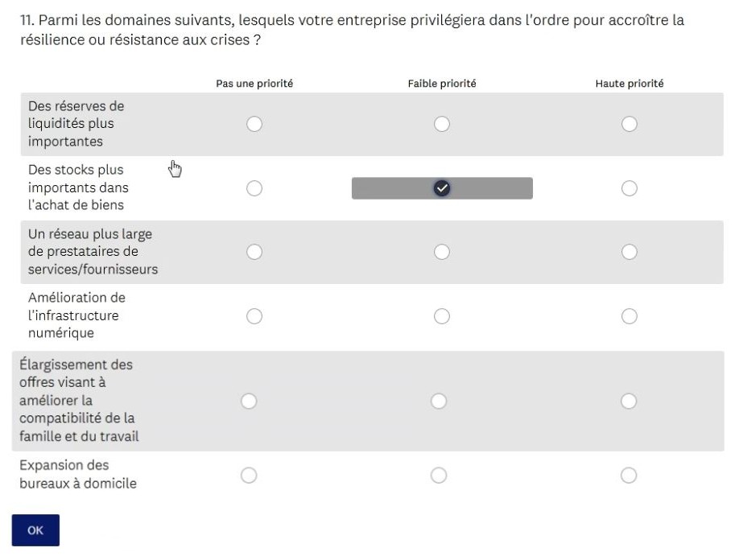Viewport: 739px width, 560px height.
Task: Select 'Pas une priorité' for bureaux à domicile
Action: (x=249, y=476)
